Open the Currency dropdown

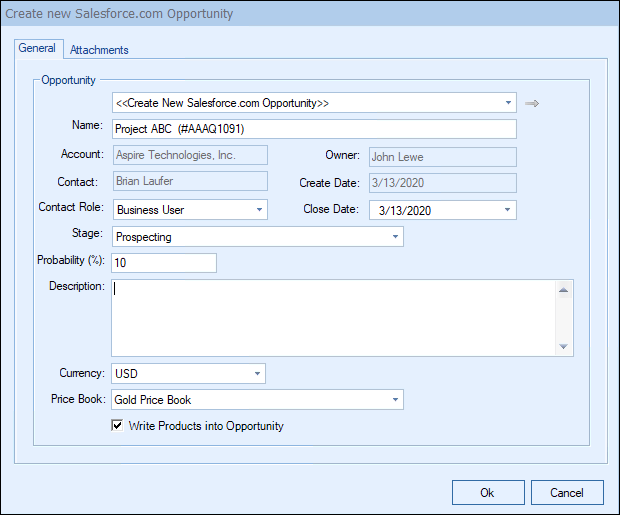click(257, 374)
